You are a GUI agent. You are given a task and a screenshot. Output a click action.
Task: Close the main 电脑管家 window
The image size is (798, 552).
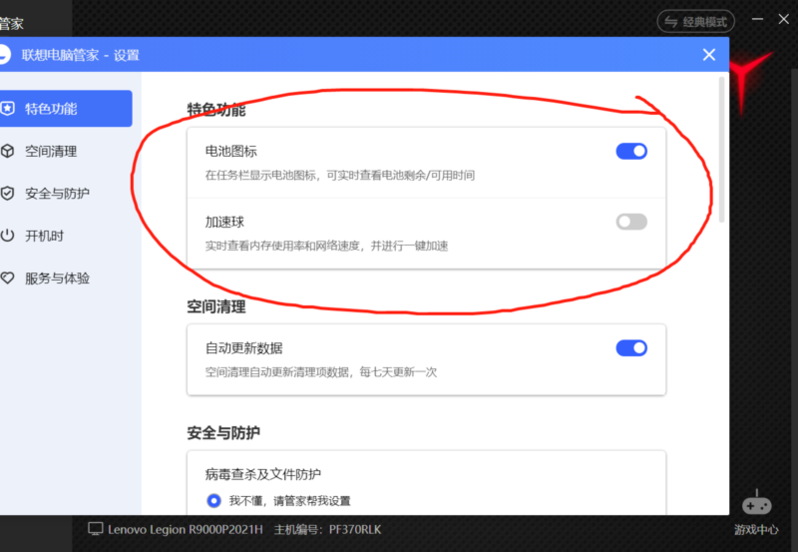tap(786, 19)
